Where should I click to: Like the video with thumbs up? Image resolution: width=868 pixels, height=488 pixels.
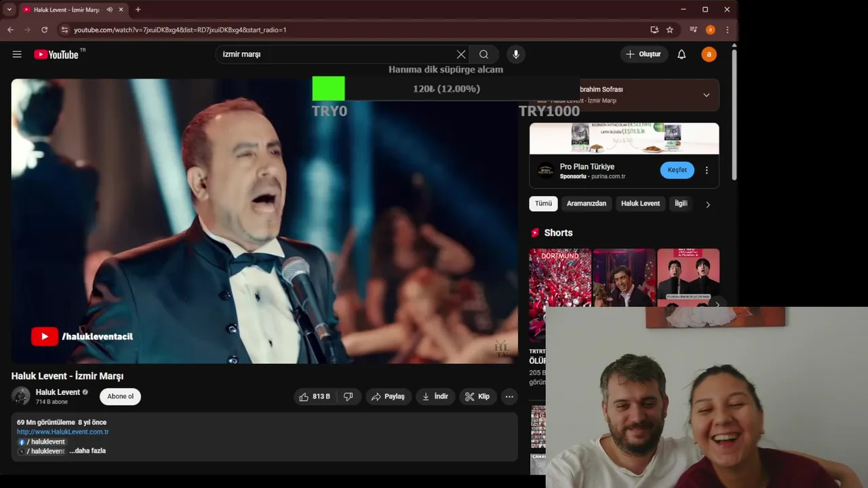(x=315, y=396)
